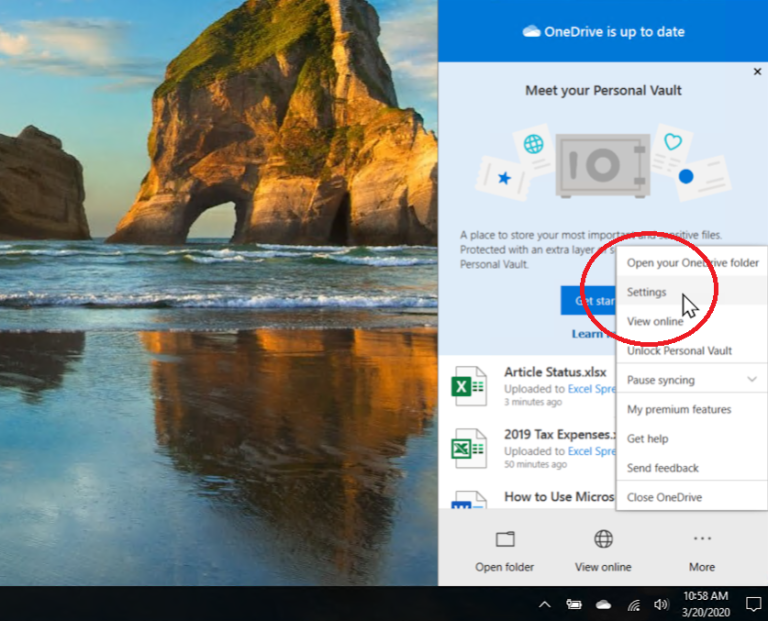Open My premium features
The height and width of the screenshot is (621, 768).
pos(692,409)
